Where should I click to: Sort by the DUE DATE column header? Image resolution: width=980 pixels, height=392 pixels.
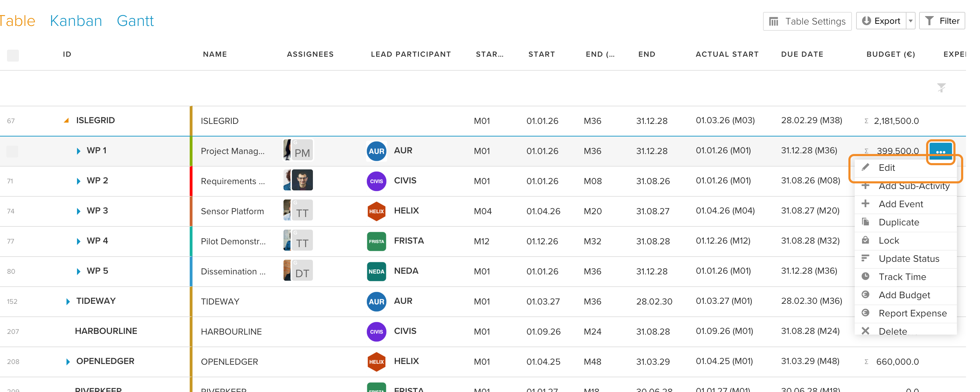(x=802, y=54)
